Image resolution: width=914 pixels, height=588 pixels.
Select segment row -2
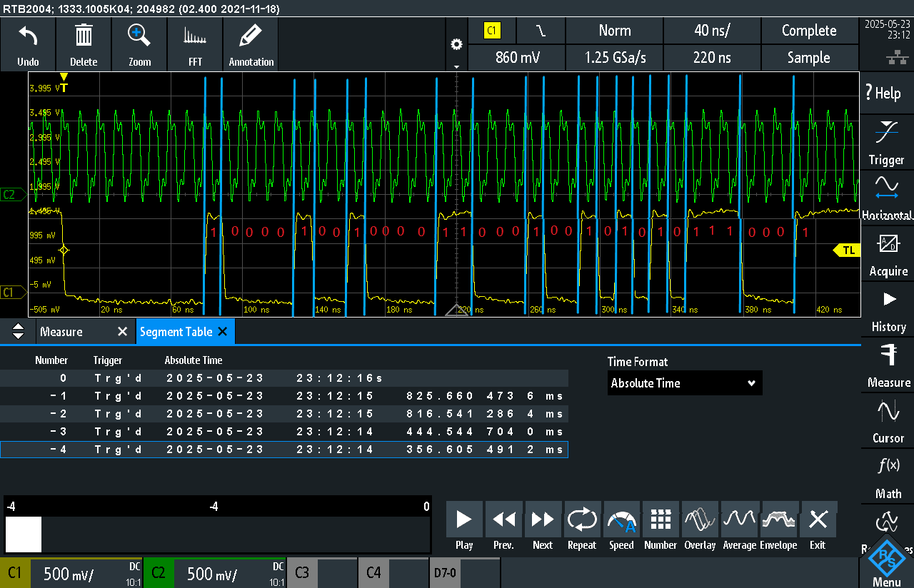pyautogui.click(x=284, y=414)
